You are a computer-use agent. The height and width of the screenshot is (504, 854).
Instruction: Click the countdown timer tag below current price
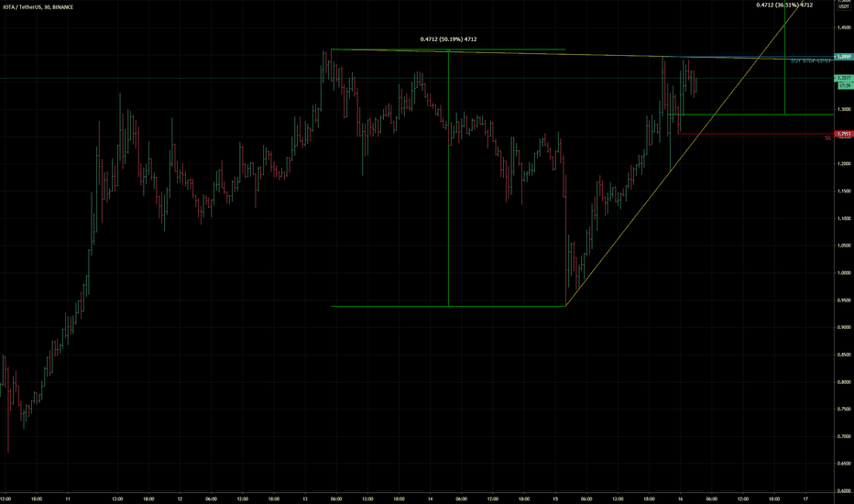coord(845,85)
